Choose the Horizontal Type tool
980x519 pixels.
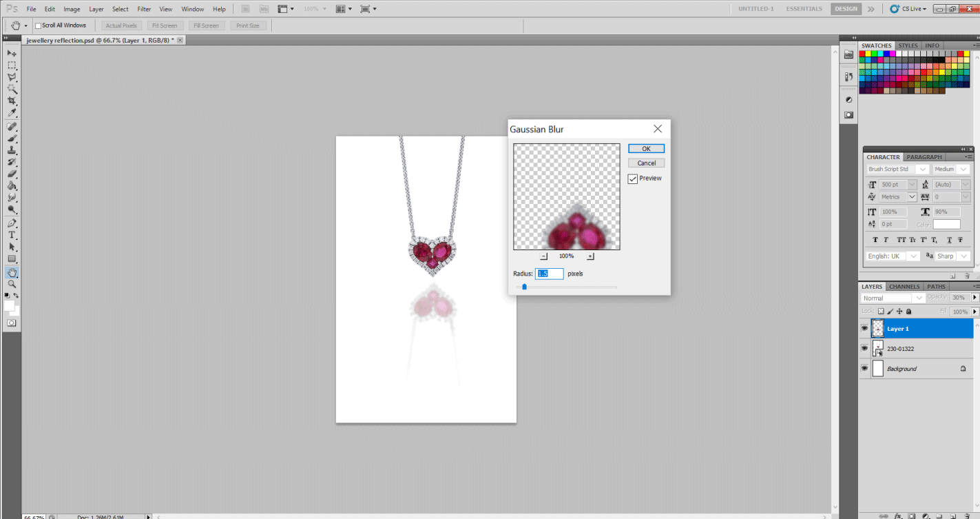(x=12, y=235)
